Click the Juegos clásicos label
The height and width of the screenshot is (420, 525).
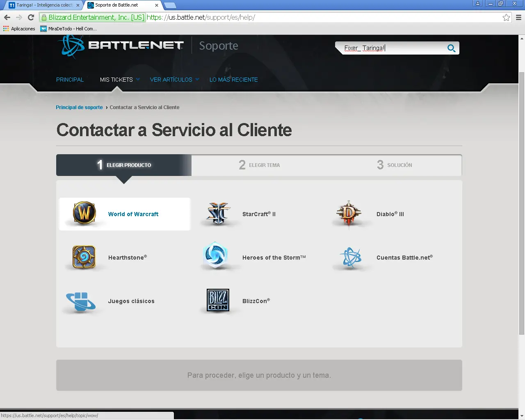pyautogui.click(x=131, y=301)
